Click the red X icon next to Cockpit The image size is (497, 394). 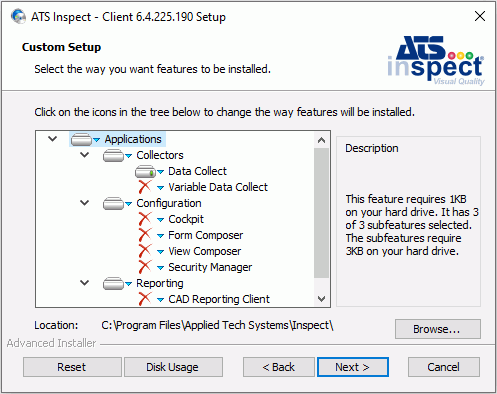click(x=145, y=219)
